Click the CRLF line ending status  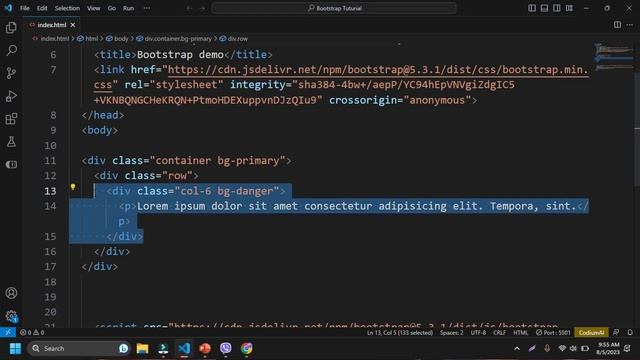pyautogui.click(x=500, y=333)
